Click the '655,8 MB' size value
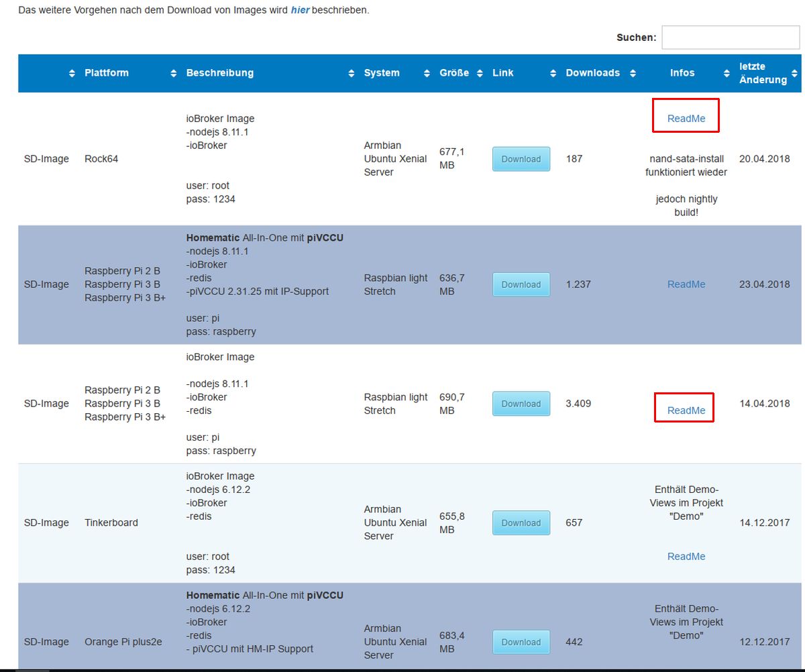The height and width of the screenshot is (672, 805). click(x=452, y=522)
